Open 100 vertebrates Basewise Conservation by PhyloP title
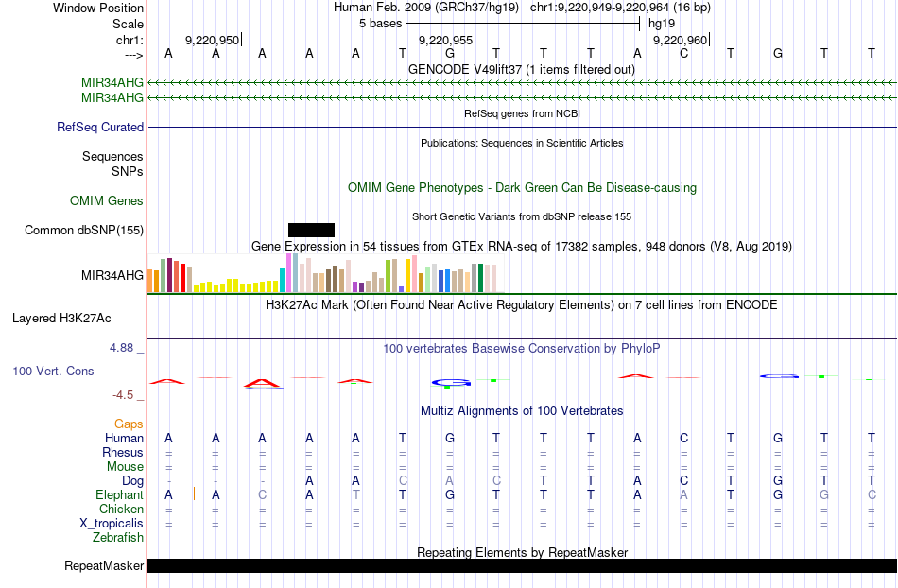Screen dimensions: 898x588 pos(522,348)
